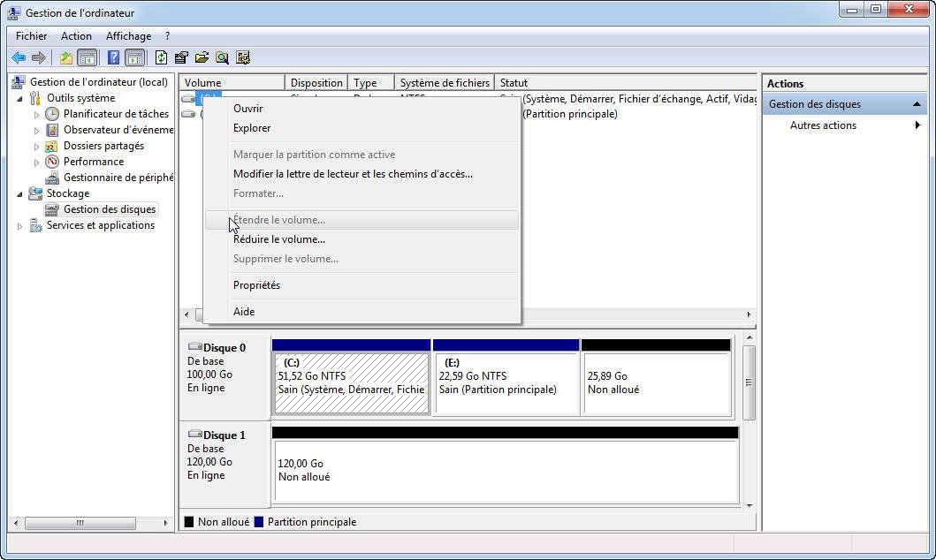The width and height of the screenshot is (936, 560).
Task: Click disk pane vertical scrollbar down arrow
Action: coord(750,506)
